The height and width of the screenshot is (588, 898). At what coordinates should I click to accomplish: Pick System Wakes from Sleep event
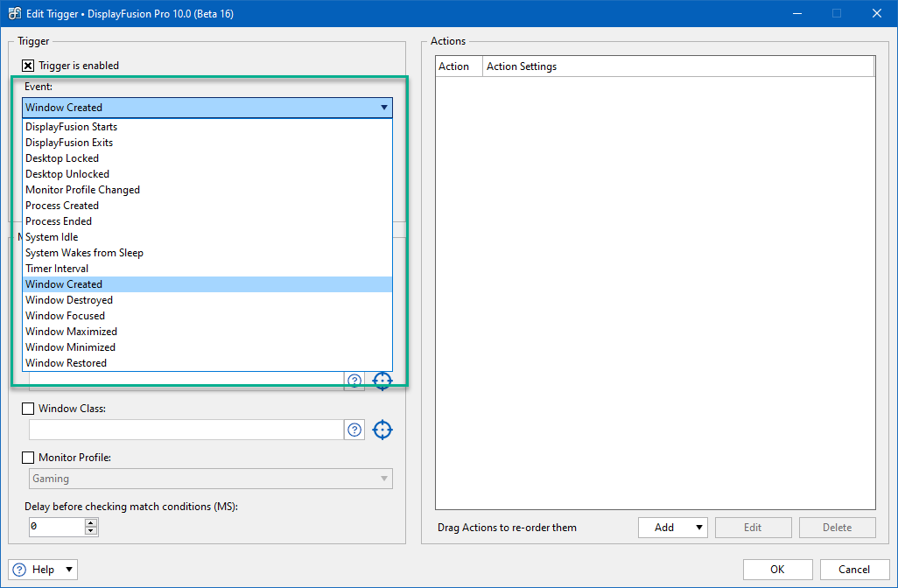coord(207,253)
